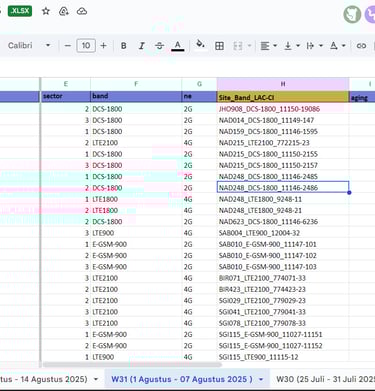375x391 pixels.
Task: Click the merge cells icon
Action: click(x=238, y=46)
